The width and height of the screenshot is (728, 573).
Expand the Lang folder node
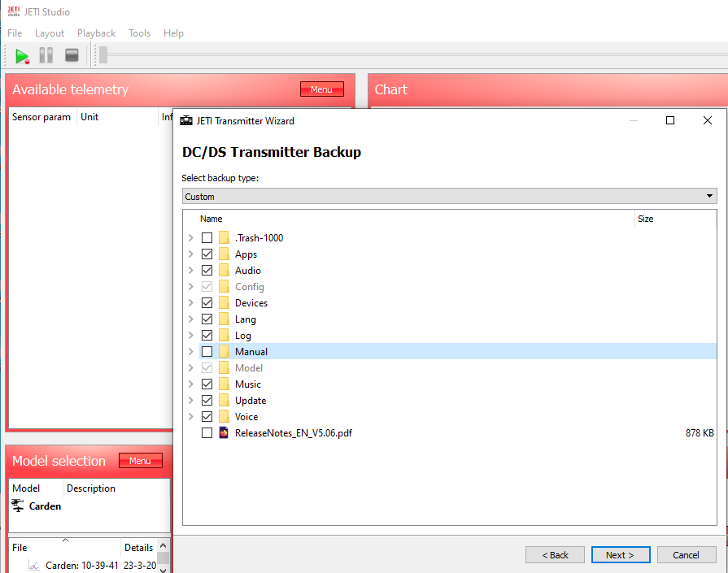(191, 319)
